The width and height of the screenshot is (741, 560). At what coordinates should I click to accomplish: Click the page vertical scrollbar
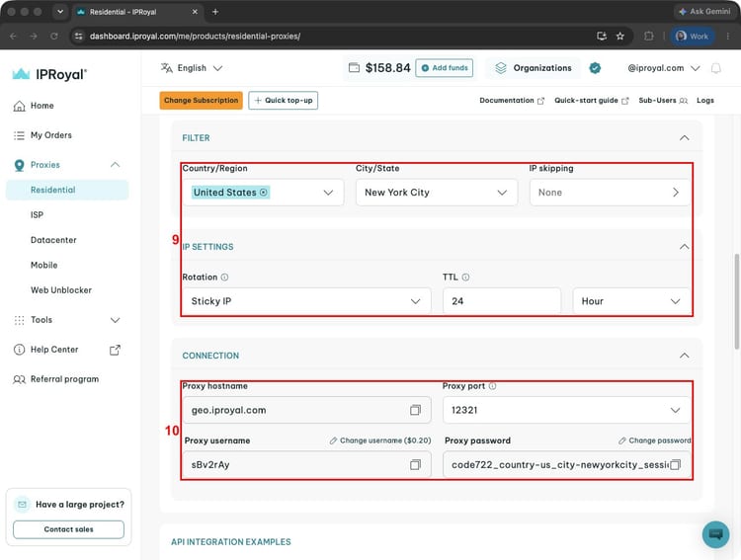(x=736, y=301)
